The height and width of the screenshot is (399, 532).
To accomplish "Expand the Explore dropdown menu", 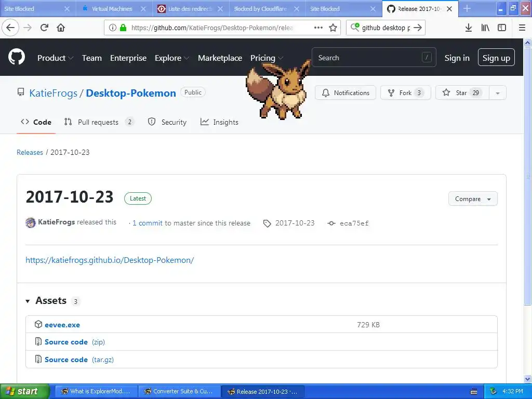I will point(171,58).
